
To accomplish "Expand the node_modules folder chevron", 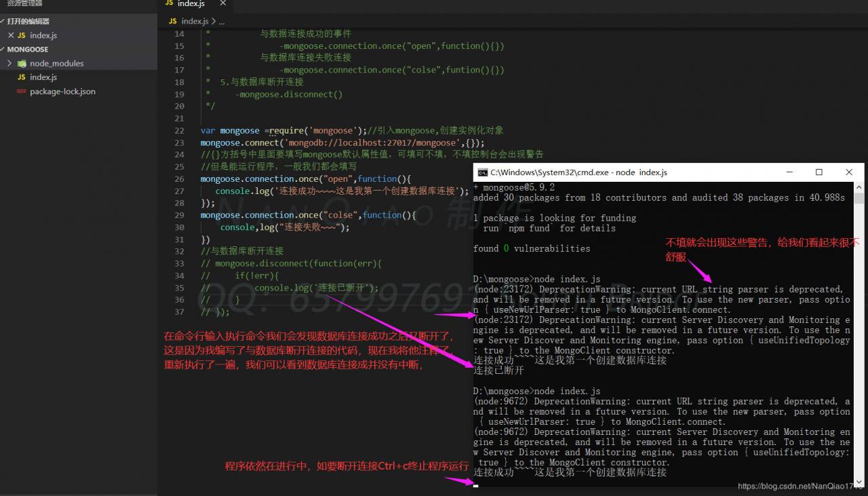I will [9, 63].
